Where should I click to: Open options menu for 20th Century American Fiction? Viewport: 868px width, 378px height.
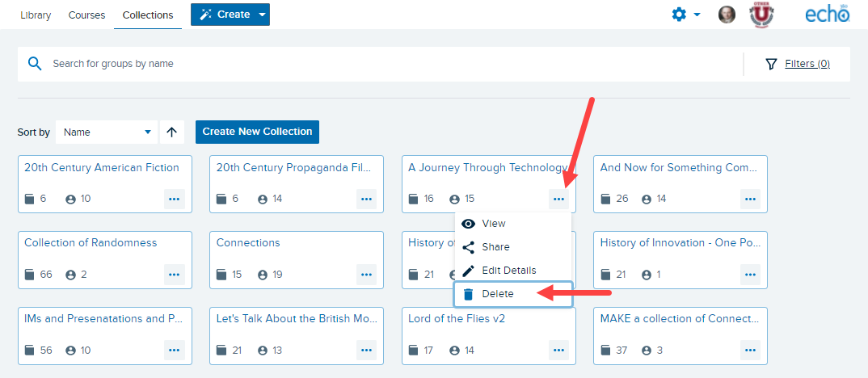point(175,199)
